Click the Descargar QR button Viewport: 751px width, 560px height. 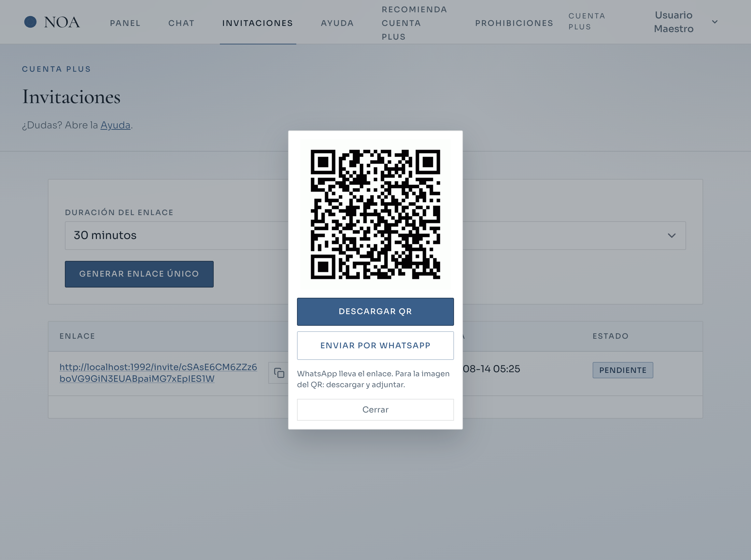pyautogui.click(x=375, y=311)
